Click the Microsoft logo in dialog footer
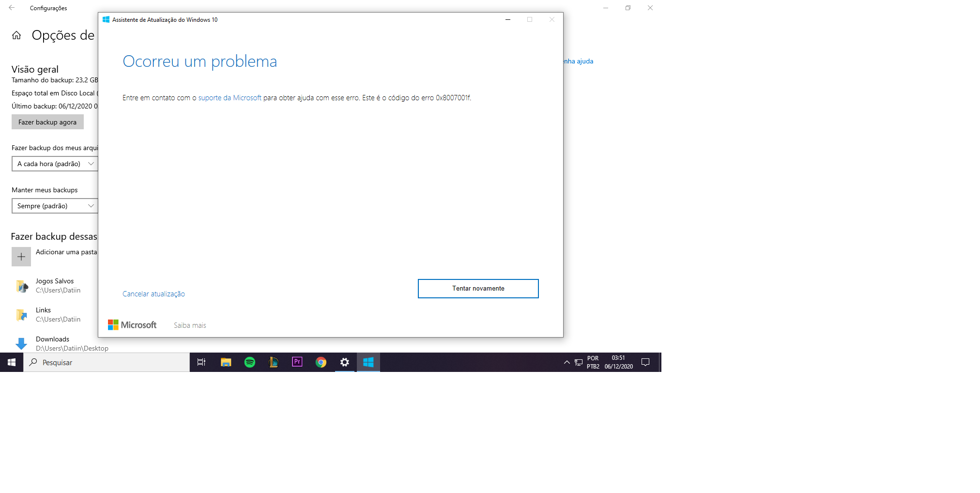980x493 pixels. [132, 325]
